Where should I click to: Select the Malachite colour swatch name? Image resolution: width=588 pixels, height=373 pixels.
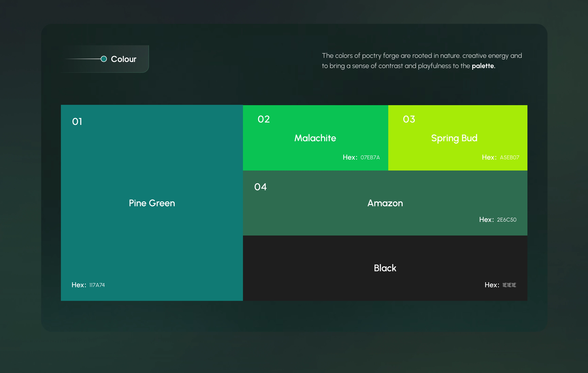(x=315, y=138)
